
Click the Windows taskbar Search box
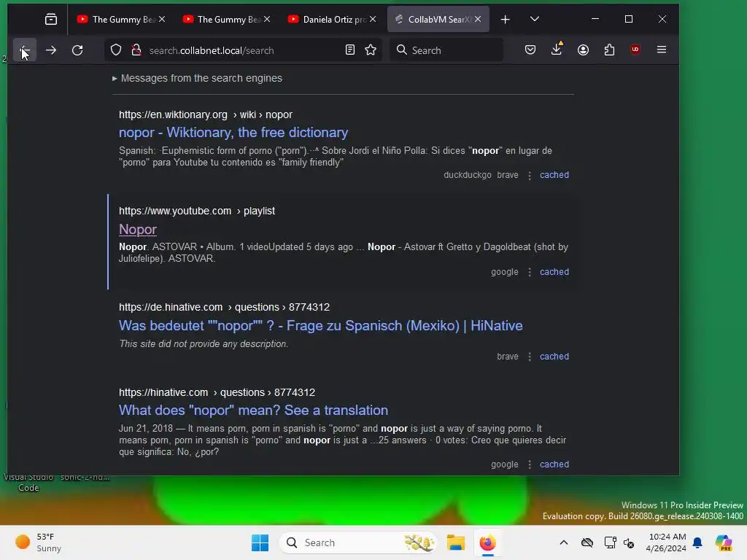pyautogui.click(x=357, y=542)
